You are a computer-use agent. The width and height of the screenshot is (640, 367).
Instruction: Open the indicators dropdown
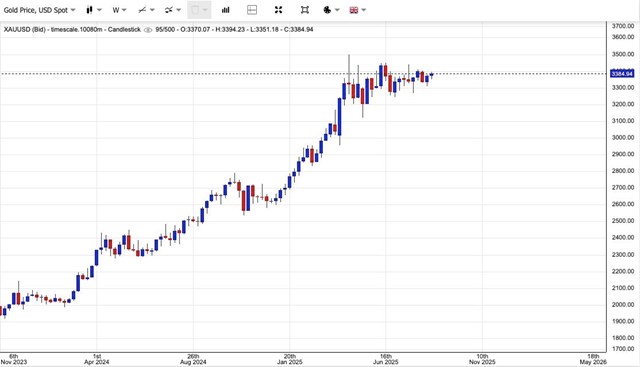173,10
